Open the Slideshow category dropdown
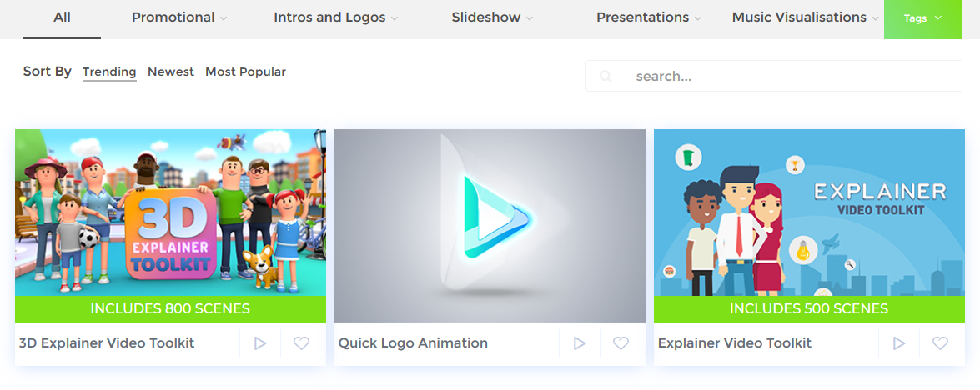980x390 pixels. point(492,18)
